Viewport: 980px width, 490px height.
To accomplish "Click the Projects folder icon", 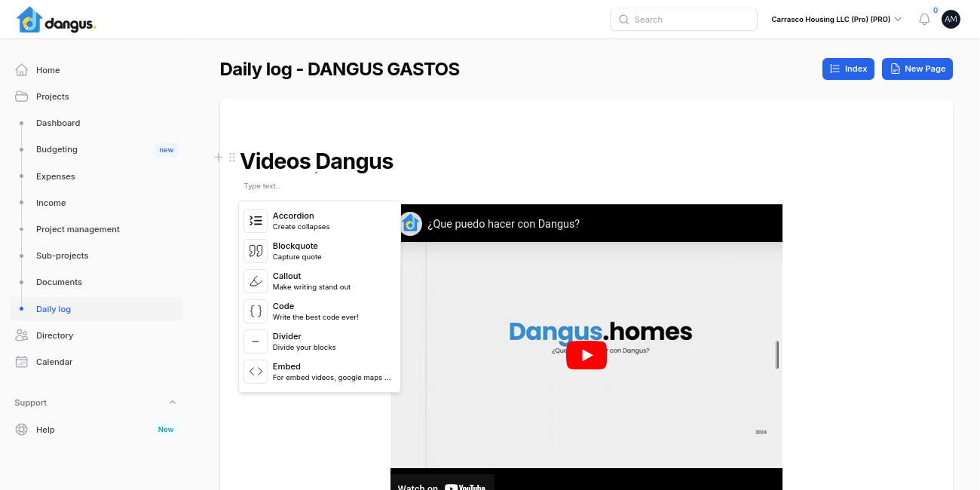I will point(22,96).
